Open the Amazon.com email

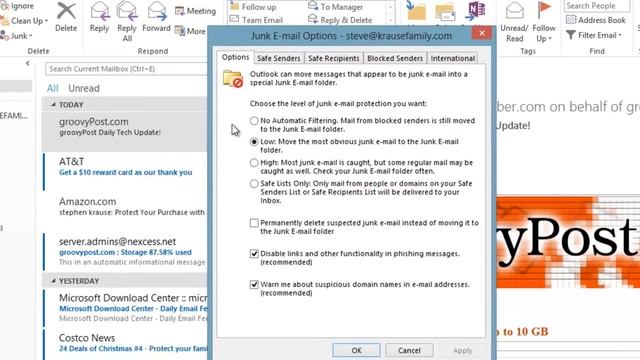pos(124,211)
